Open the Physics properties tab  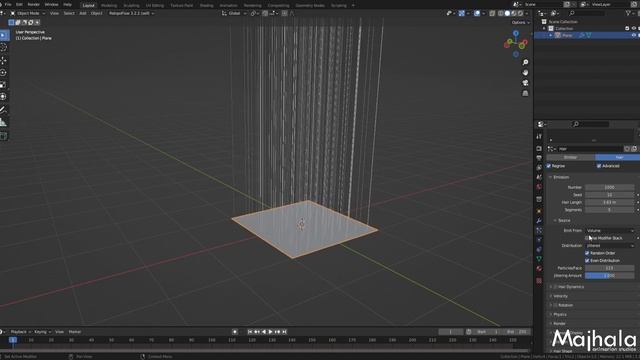(x=539, y=240)
